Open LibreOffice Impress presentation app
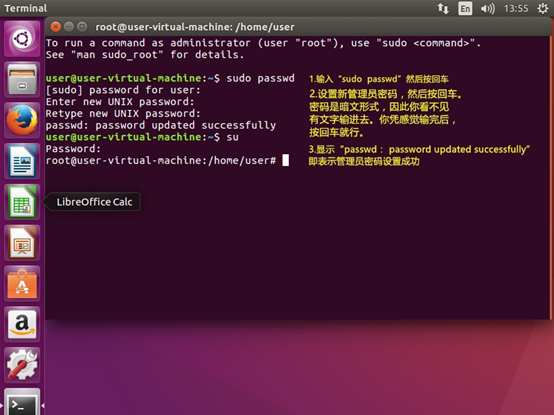This screenshot has width=554, height=415. (x=22, y=243)
